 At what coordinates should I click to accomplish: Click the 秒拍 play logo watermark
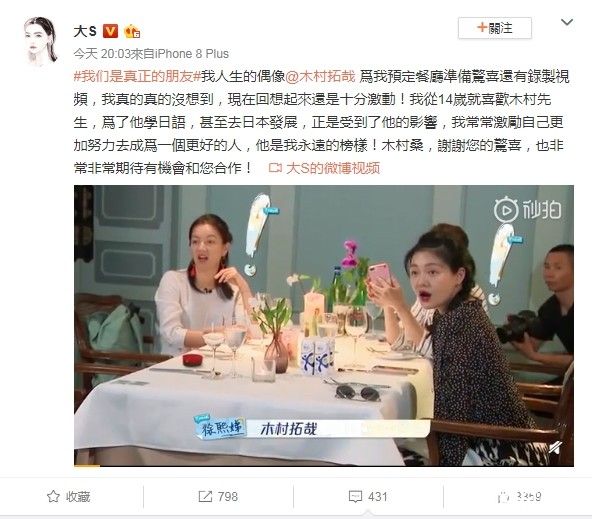(x=527, y=210)
